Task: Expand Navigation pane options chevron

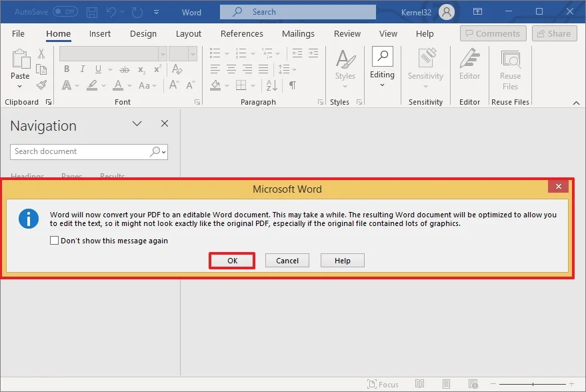Action: coord(137,124)
